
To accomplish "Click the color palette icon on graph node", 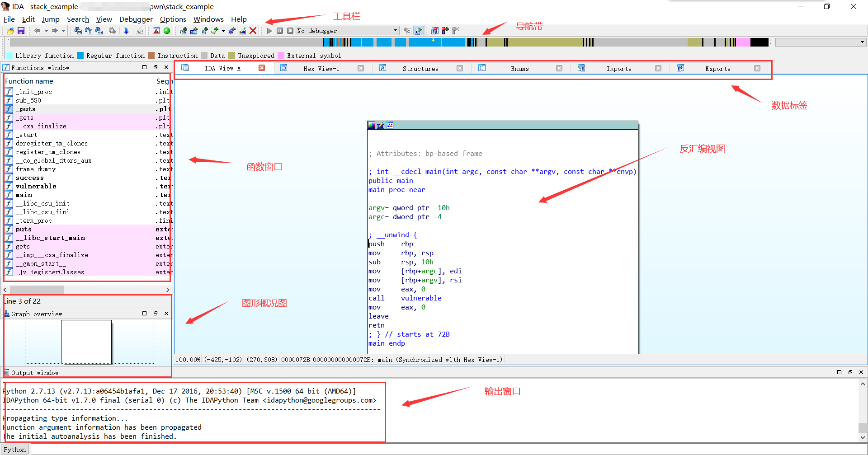I will (372, 125).
